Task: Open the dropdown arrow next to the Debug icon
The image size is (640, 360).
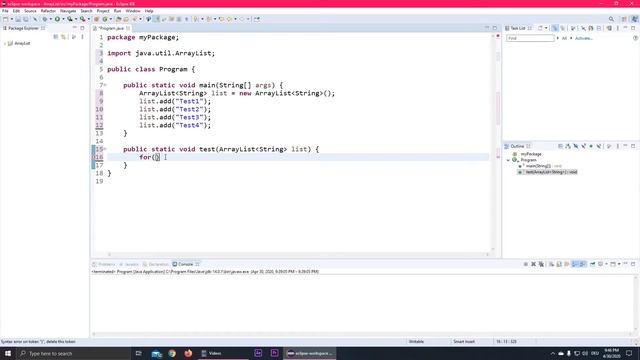Action: [50, 19]
